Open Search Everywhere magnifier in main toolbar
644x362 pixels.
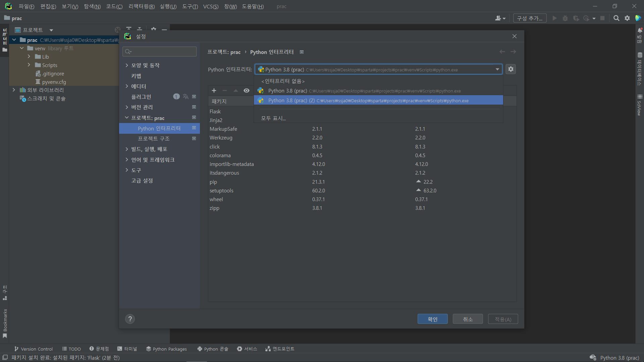[x=616, y=18]
